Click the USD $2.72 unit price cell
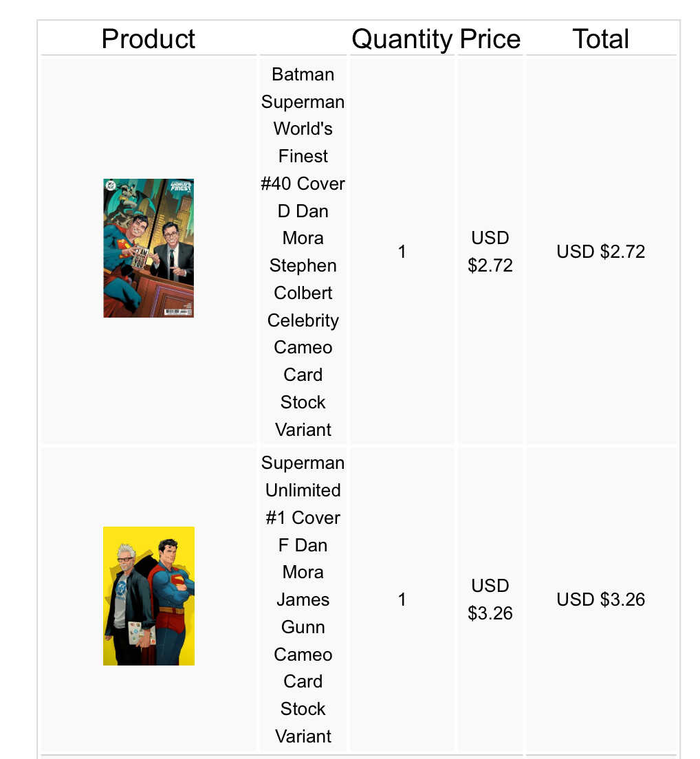The image size is (700, 759). click(490, 252)
